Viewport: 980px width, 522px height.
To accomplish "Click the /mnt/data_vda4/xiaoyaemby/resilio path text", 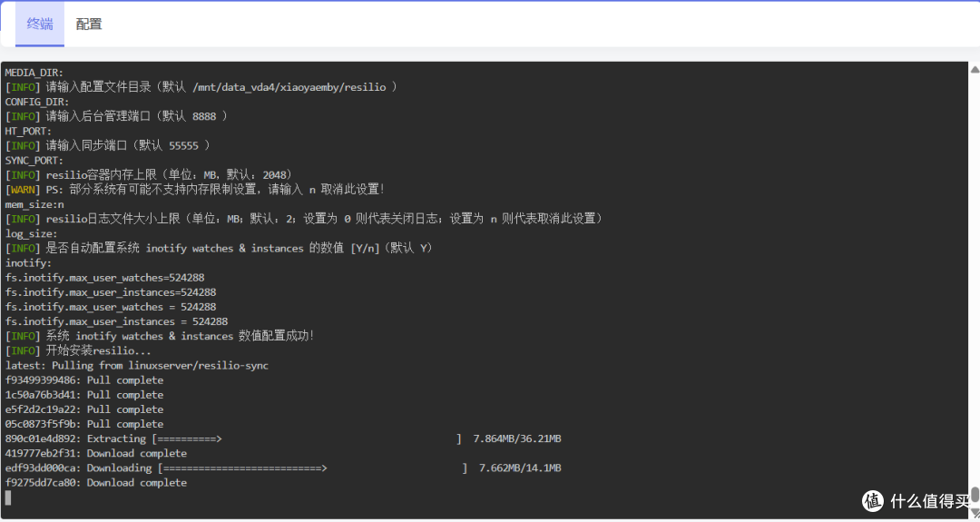I will pos(289,87).
